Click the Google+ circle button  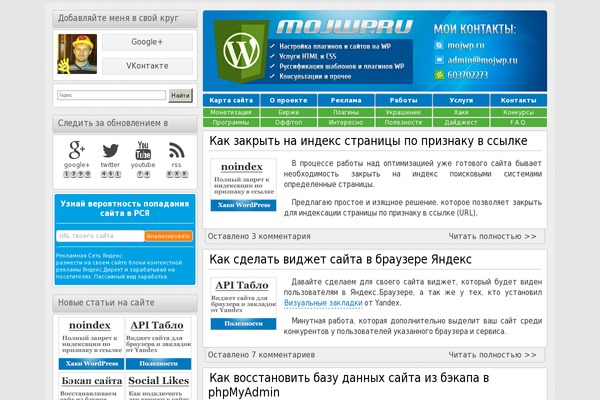click(147, 42)
